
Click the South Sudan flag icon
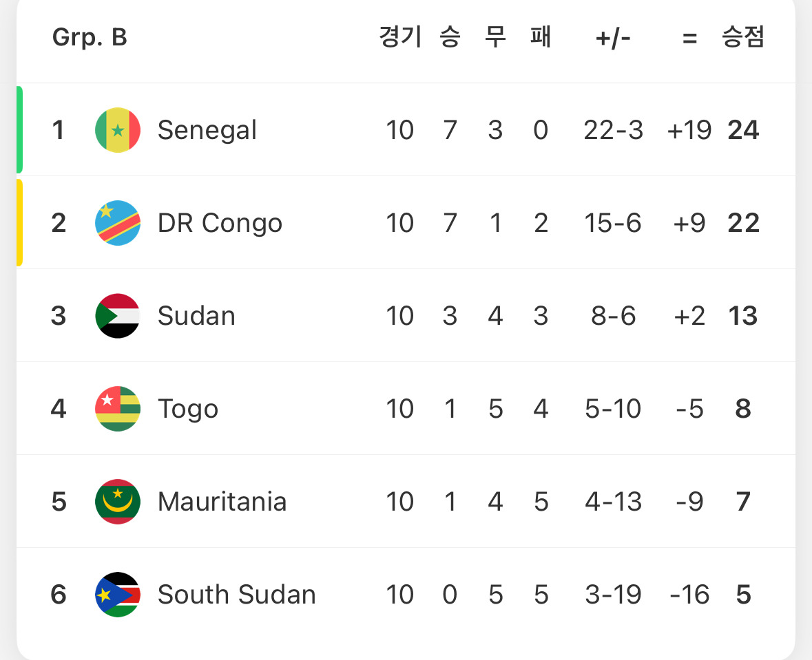(x=118, y=595)
